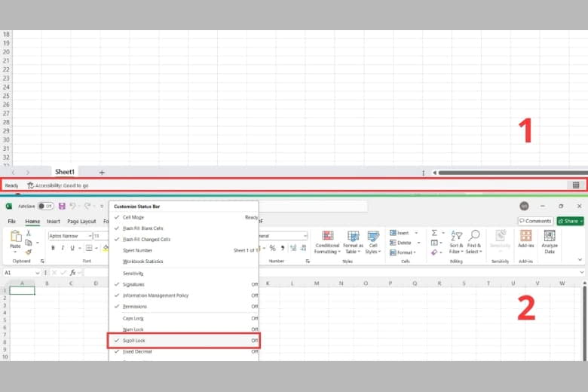Expand the font name dropdown

pyautogui.click(x=87, y=236)
